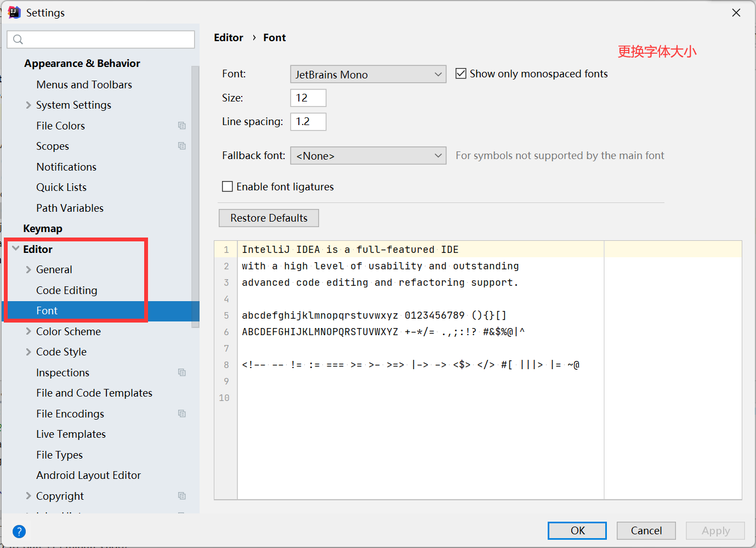Expand the Code Style tree node
This screenshot has height=548, width=756.
tap(29, 352)
